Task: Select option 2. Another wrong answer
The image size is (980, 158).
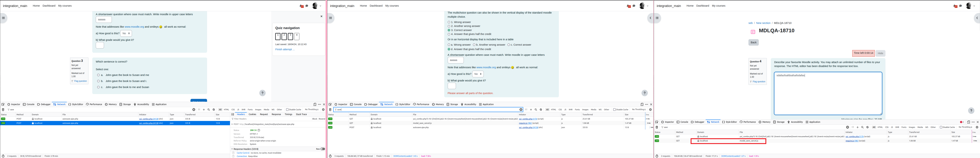Action: (449, 26)
